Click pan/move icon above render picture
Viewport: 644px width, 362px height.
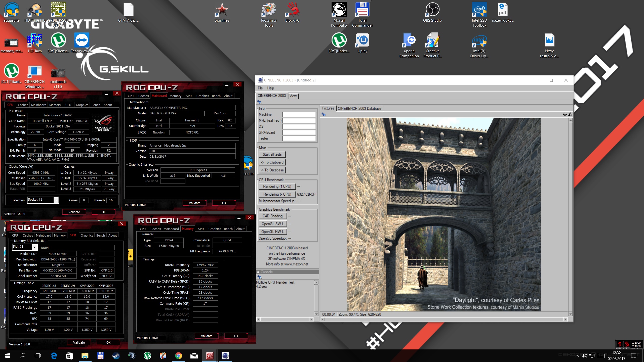[x=565, y=114]
